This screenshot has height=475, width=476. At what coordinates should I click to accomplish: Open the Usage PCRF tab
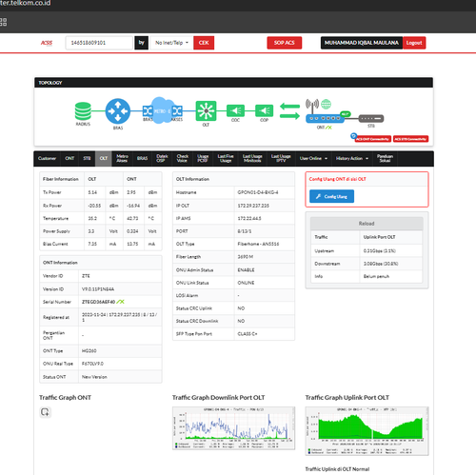coord(203,158)
